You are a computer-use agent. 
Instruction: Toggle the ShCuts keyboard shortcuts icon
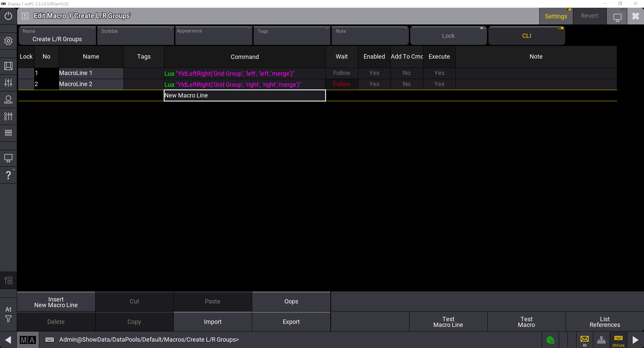click(x=618, y=340)
